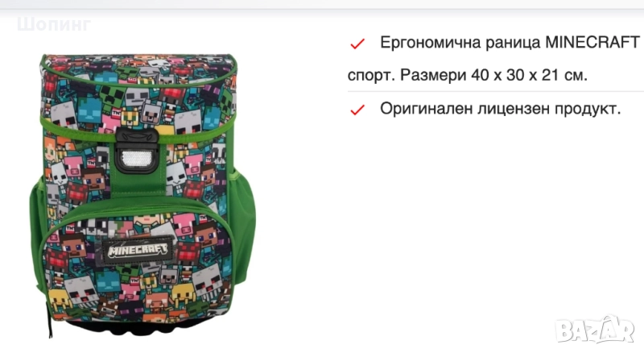Viewport: 644px width, 353px height.
Task: Click the silver reflective panel inside the buckle
Action: 137,158
